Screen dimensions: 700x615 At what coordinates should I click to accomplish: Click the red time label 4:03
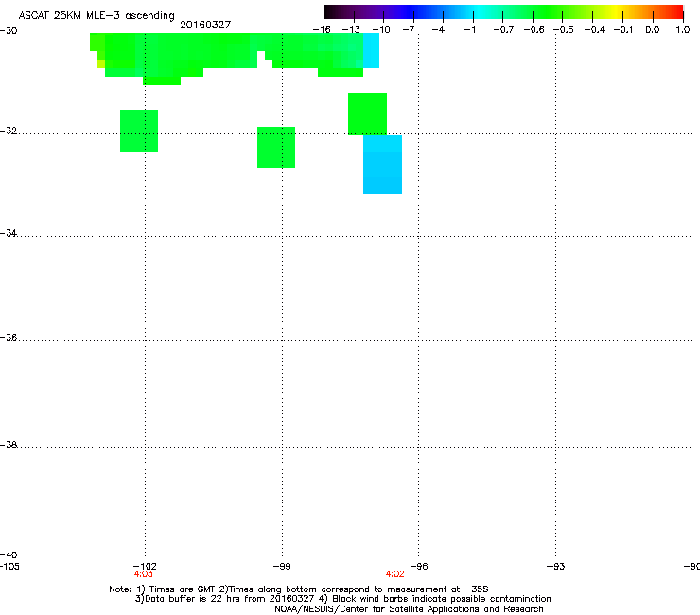143,574
